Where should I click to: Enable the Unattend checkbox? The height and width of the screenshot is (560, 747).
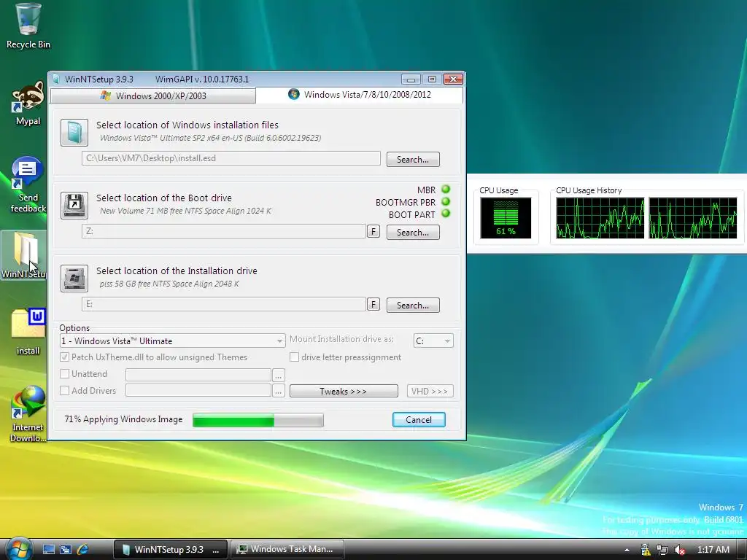pyautogui.click(x=64, y=374)
